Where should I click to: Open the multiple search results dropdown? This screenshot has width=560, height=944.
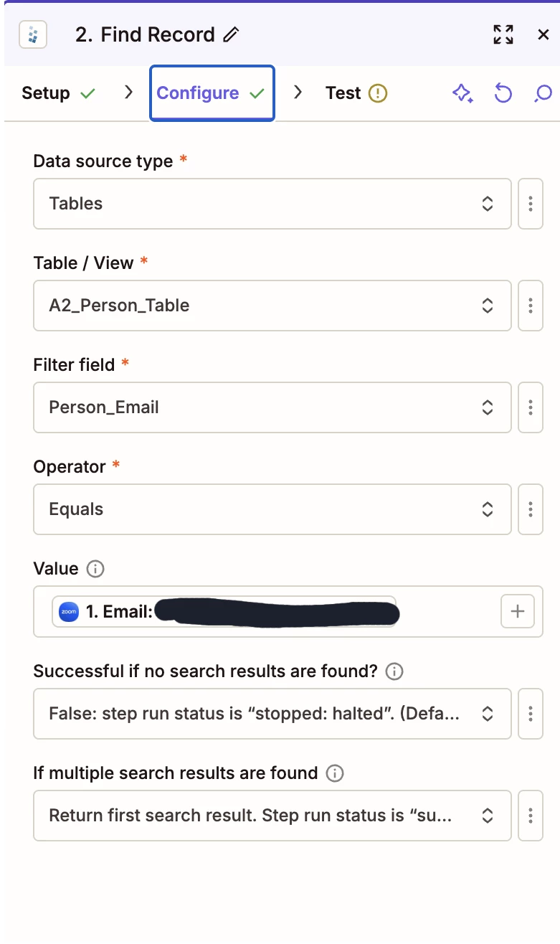(x=272, y=815)
